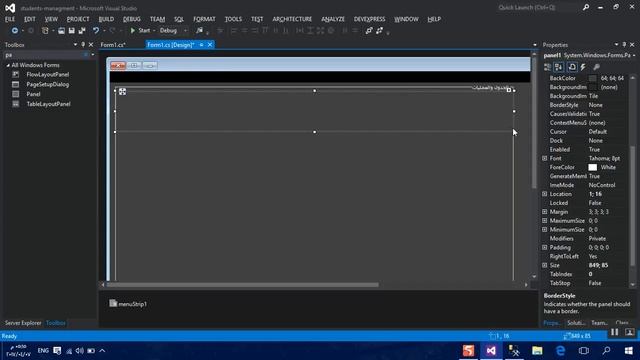
Task: Click the ForeColor white swatch
Action: [x=592, y=167]
